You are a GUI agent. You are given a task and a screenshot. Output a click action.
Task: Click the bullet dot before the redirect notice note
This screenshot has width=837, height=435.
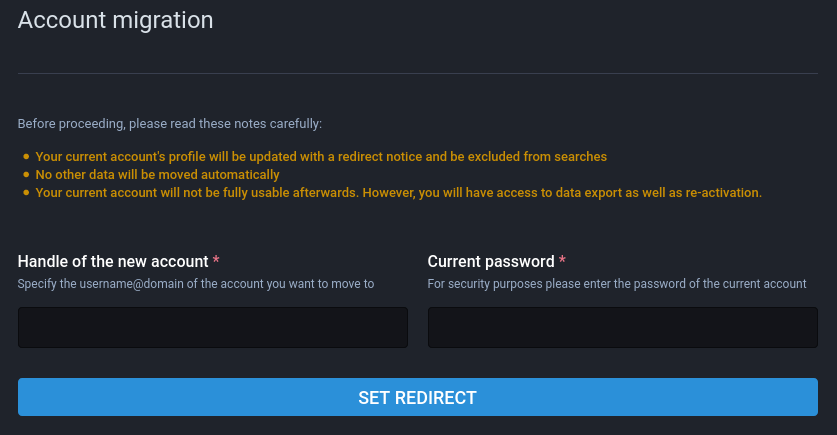[26, 157]
